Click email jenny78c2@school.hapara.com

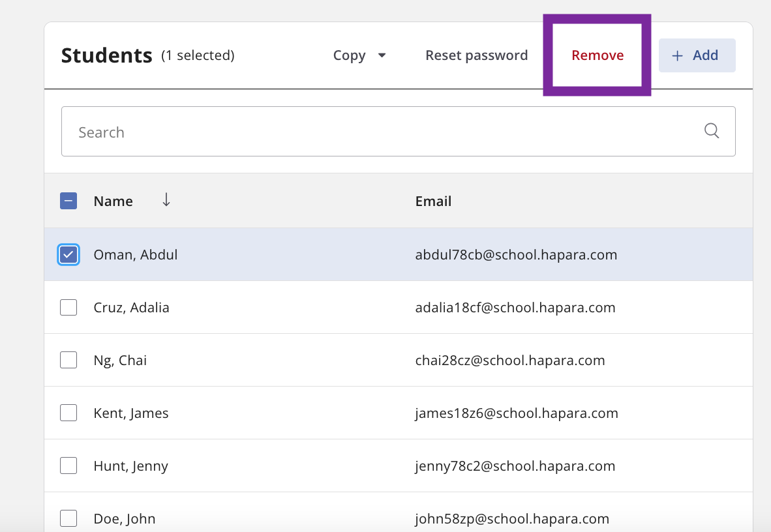coord(515,465)
